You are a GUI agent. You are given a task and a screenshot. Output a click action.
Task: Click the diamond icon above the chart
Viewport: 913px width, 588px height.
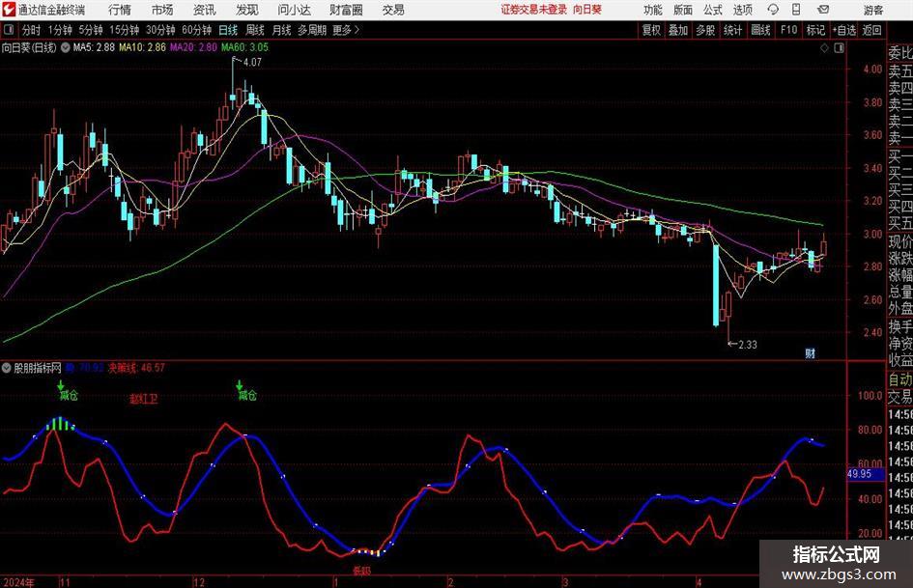tap(824, 47)
